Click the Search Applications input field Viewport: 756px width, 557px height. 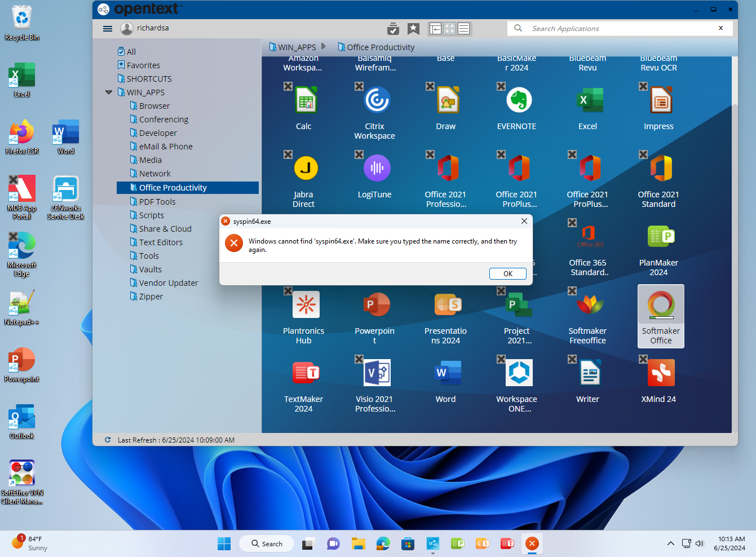[620, 28]
